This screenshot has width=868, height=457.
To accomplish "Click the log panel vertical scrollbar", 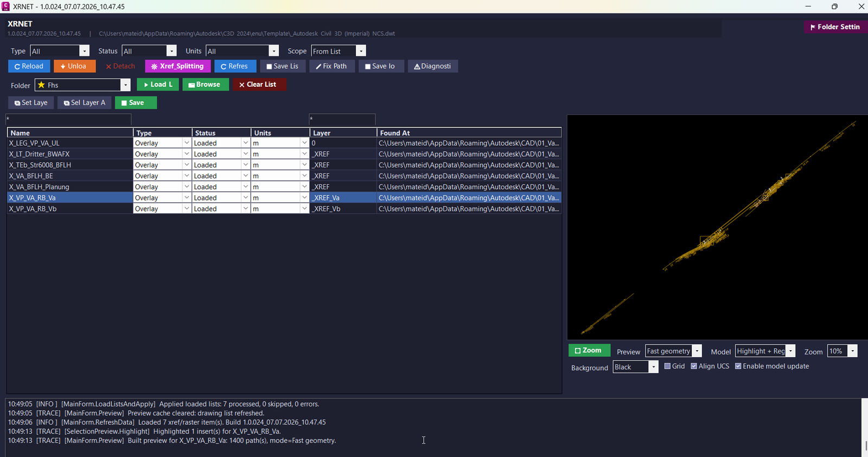I will [x=865, y=427].
